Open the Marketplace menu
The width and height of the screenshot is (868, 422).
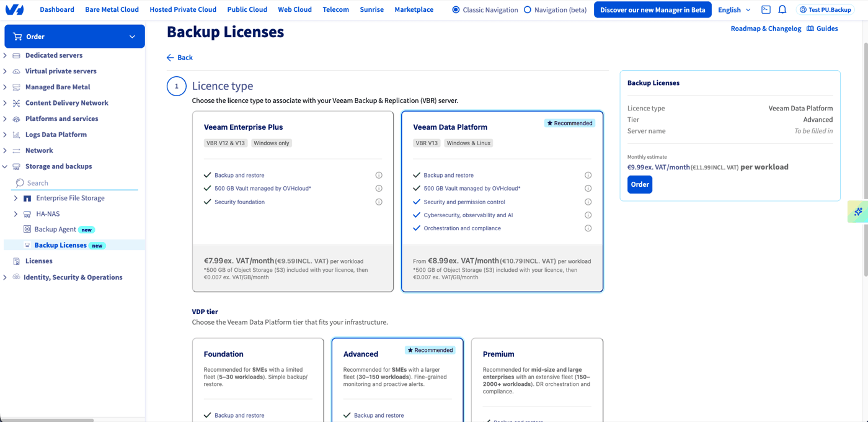point(414,10)
